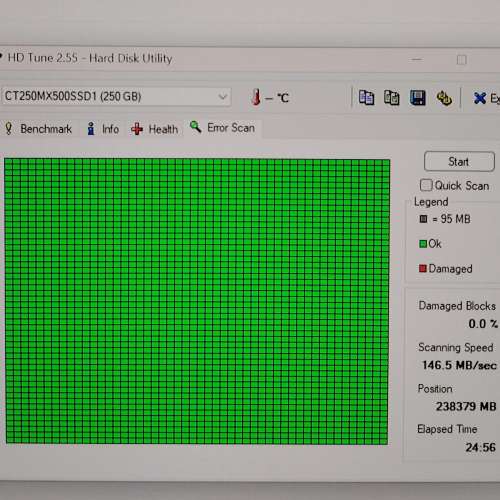Click the green Ok legend swatch
The width and height of the screenshot is (500, 500).
(423, 244)
